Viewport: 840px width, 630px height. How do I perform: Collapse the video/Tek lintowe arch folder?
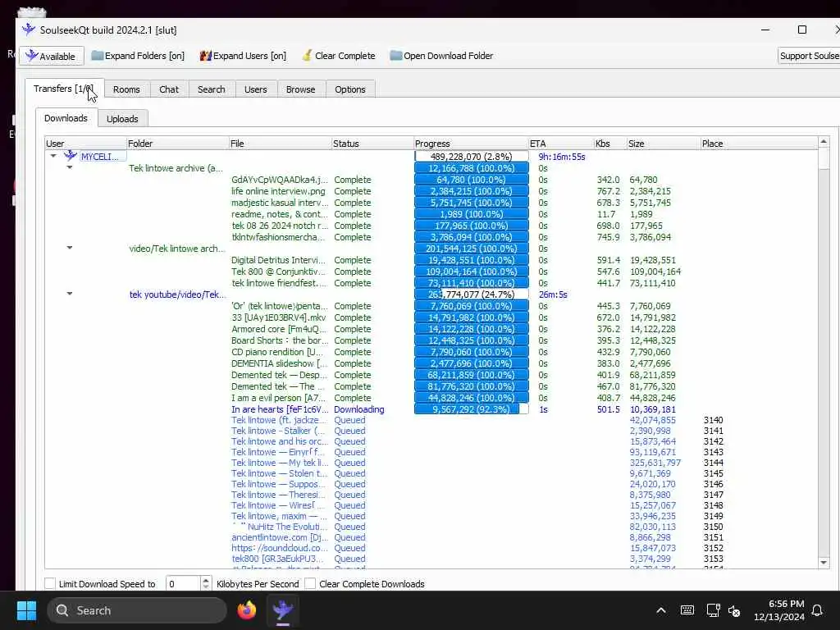pos(70,248)
